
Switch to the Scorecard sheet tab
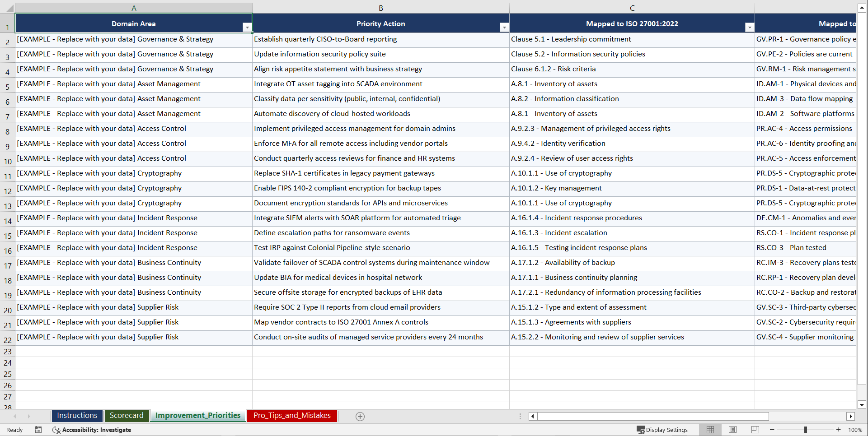click(127, 416)
